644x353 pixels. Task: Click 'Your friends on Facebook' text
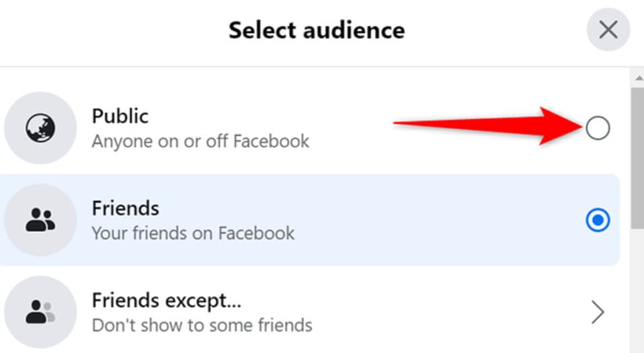click(193, 233)
